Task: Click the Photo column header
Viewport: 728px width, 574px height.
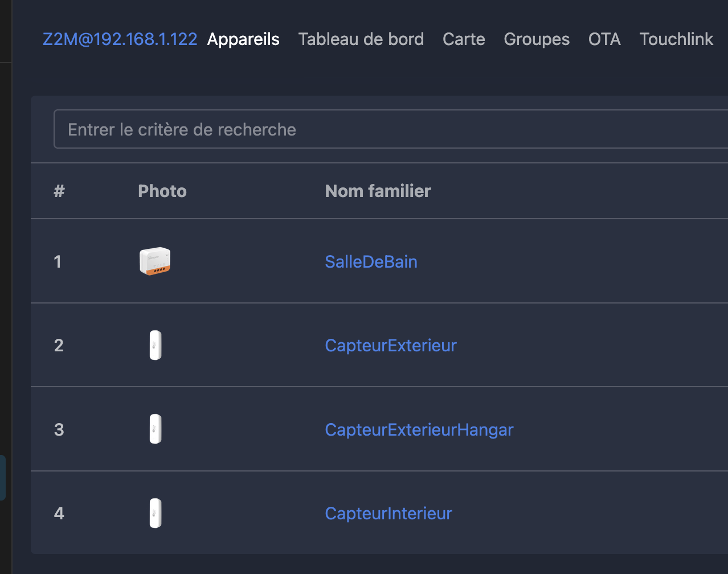Action: pos(162,191)
